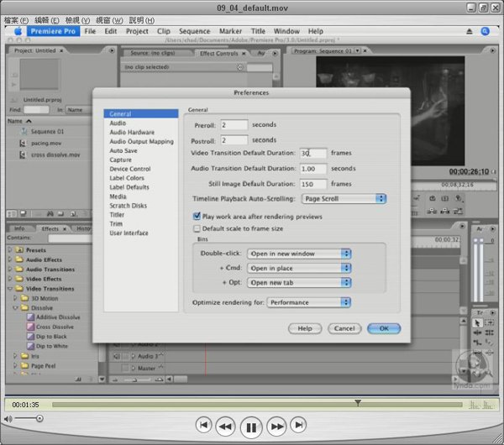The height and width of the screenshot is (445, 504).
Task: Click the Preroll seconds field
Action: [234, 124]
